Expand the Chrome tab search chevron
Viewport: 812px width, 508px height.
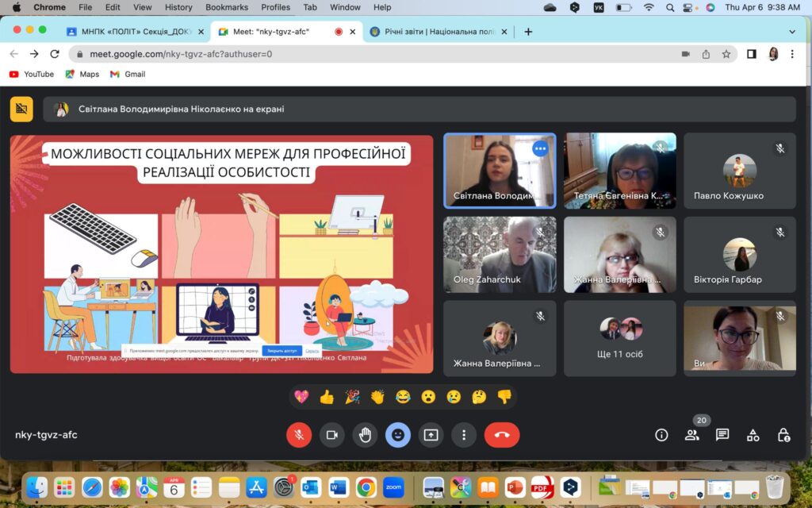[791, 32]
